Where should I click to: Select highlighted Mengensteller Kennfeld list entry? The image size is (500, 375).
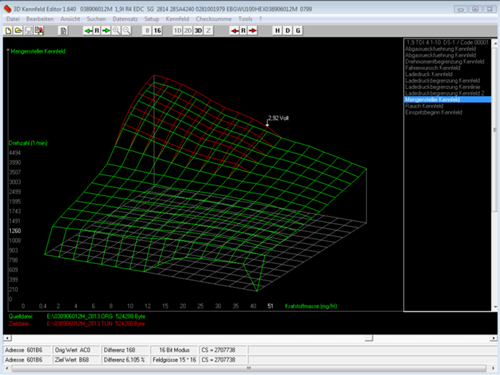pyautogui.click(x=447, y=100)
